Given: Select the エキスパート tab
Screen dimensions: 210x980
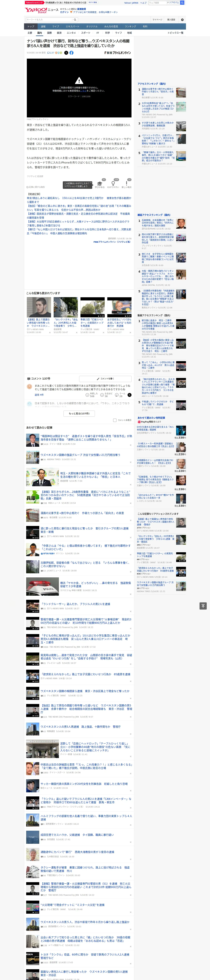Looking at the screenshot, I should (x=72, y=27).
